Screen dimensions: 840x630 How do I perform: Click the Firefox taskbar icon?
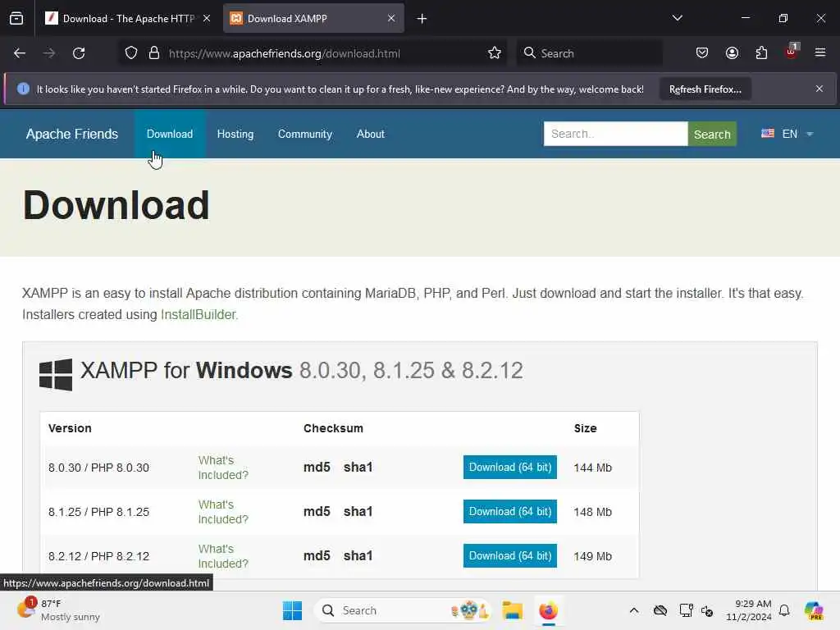tap(548, 610)
